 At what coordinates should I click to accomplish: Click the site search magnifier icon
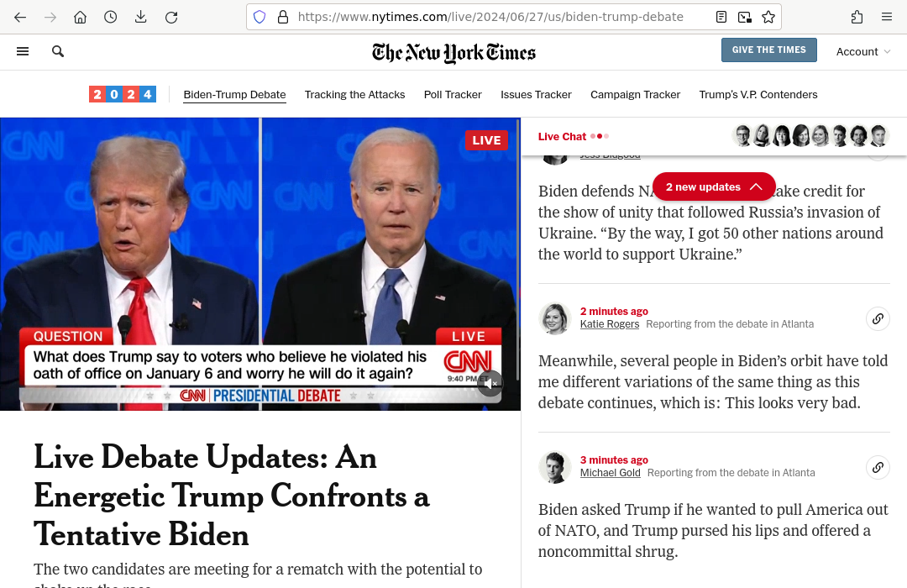[58, 51]
